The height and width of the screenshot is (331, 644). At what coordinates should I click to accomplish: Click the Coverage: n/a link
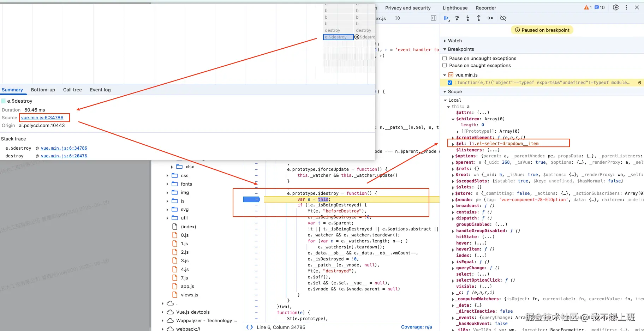(417, 327)
